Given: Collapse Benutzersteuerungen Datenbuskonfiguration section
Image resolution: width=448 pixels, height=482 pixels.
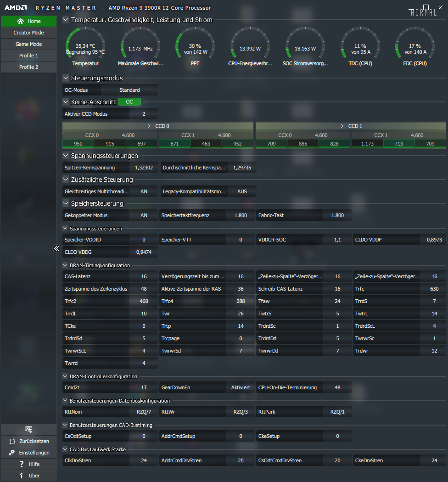Looking at the screenshot, I should tap(65, 401).
